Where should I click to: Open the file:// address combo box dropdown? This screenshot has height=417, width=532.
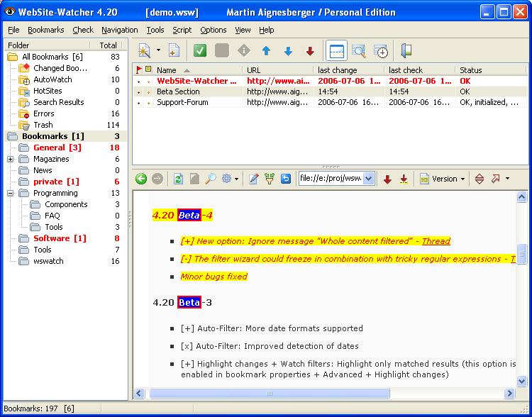click(x=368, y=179)
